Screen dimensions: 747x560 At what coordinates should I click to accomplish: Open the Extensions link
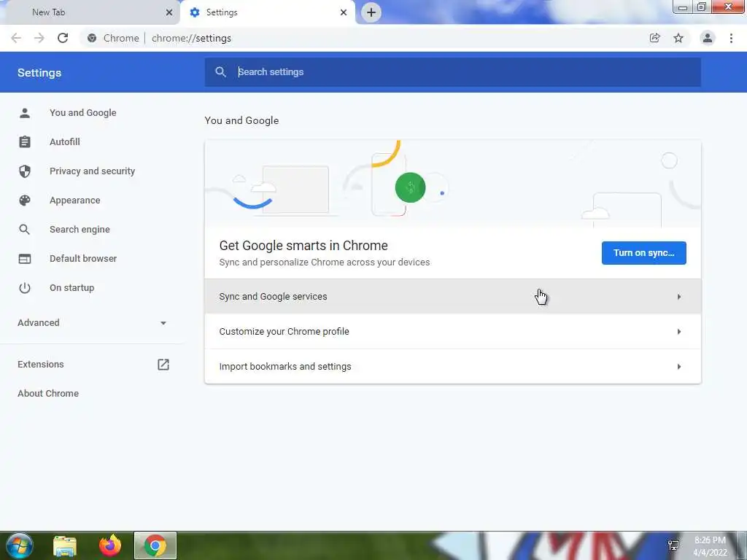[41, 365]
